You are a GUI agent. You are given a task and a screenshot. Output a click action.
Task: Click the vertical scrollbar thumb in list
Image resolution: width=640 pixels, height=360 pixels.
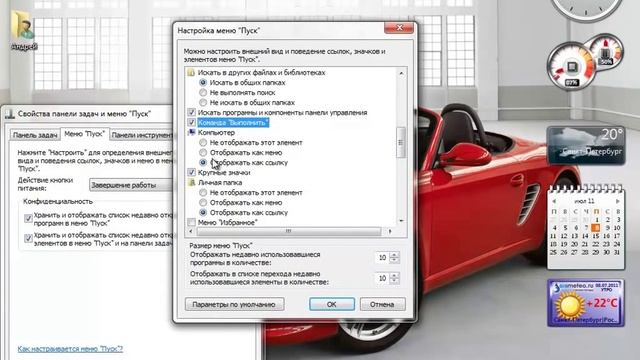401,142
